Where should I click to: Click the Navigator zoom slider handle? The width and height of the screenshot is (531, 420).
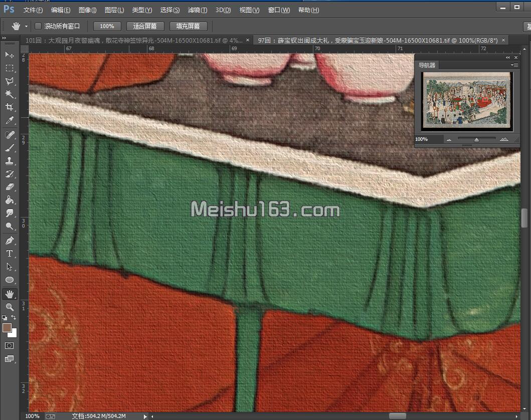tap(476, 139)
